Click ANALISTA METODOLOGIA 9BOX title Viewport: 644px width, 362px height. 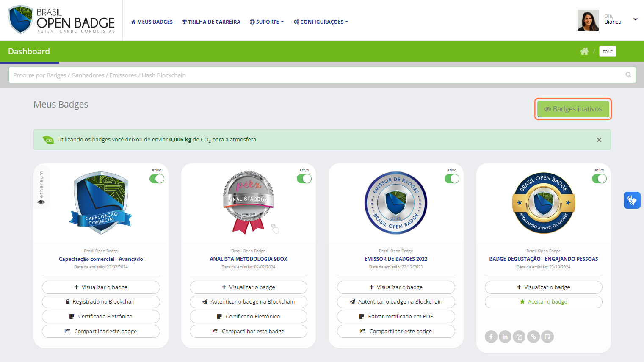pyautogui.click(x=249, y=259)
